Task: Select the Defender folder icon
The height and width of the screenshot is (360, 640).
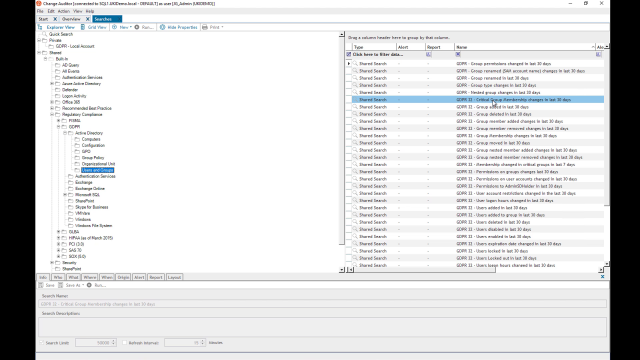Action: coord(58,90)
